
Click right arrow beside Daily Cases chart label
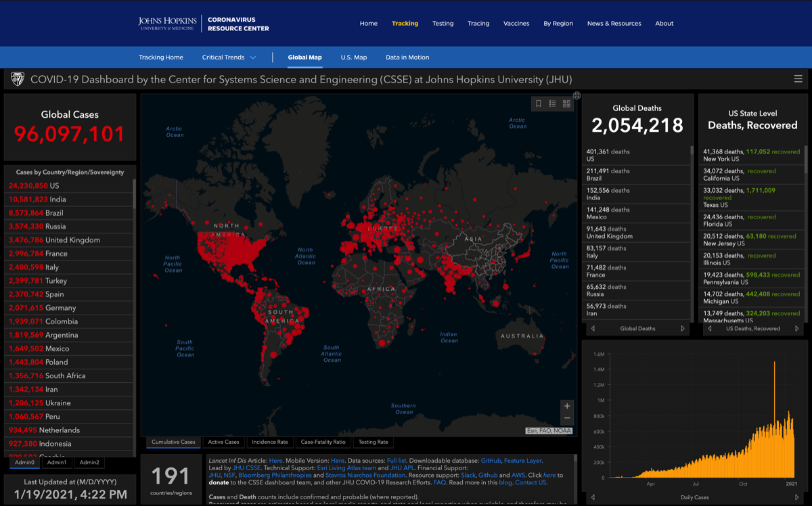(797, 497)
